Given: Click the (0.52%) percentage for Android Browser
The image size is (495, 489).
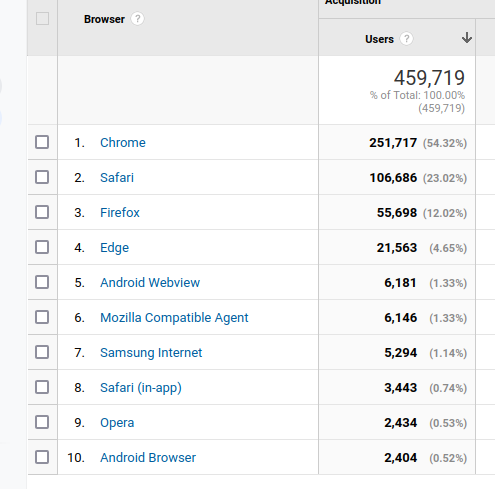Looking at the screenshot, I should click(x=448, y=458).
